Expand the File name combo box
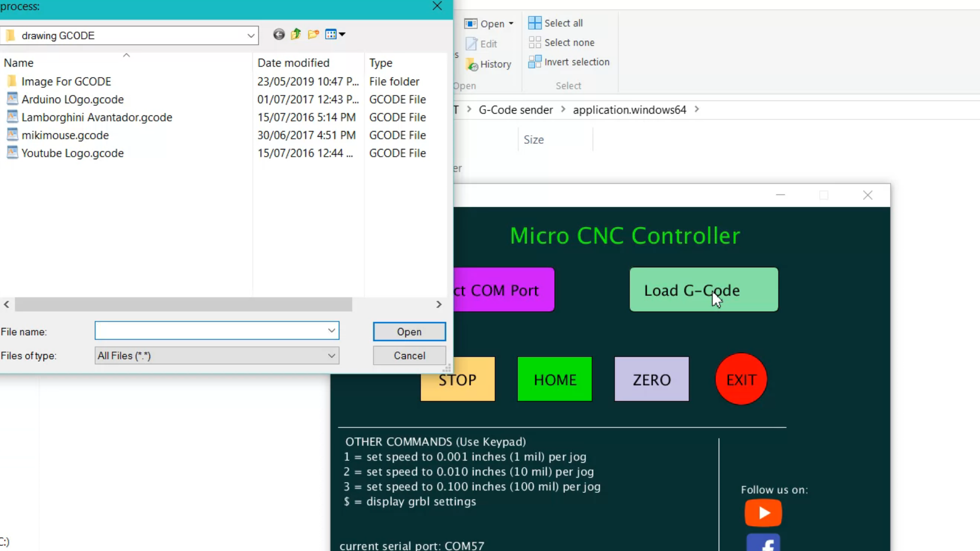The width and height of the screenshot is (980, 551). click(331, 331)
